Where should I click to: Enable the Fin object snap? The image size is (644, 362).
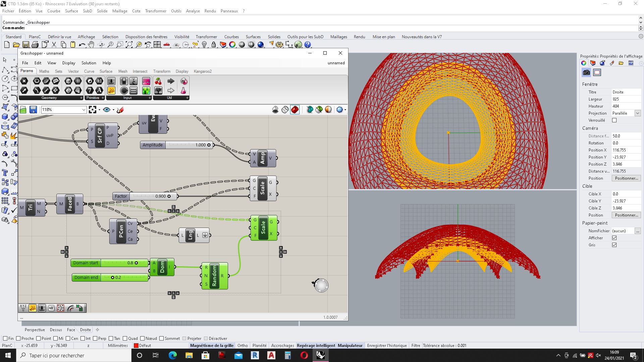[x=5, y=339]
